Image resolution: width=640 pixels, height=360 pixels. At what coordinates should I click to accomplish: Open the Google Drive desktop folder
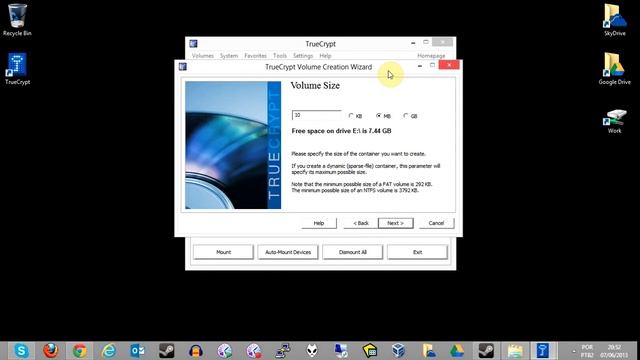pyautogui.click(x=615, y=69)
